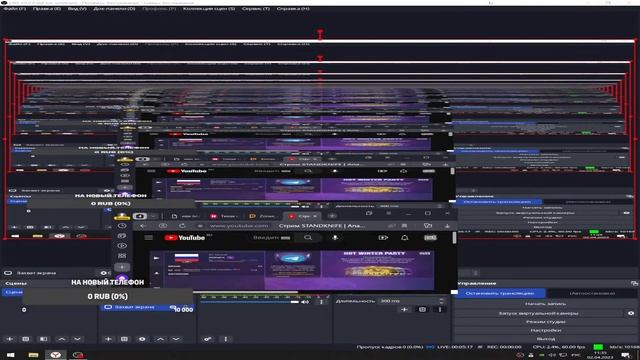Click the Начать запись button
This screenshot has width=640, height=360.
(x=545, y=304)
